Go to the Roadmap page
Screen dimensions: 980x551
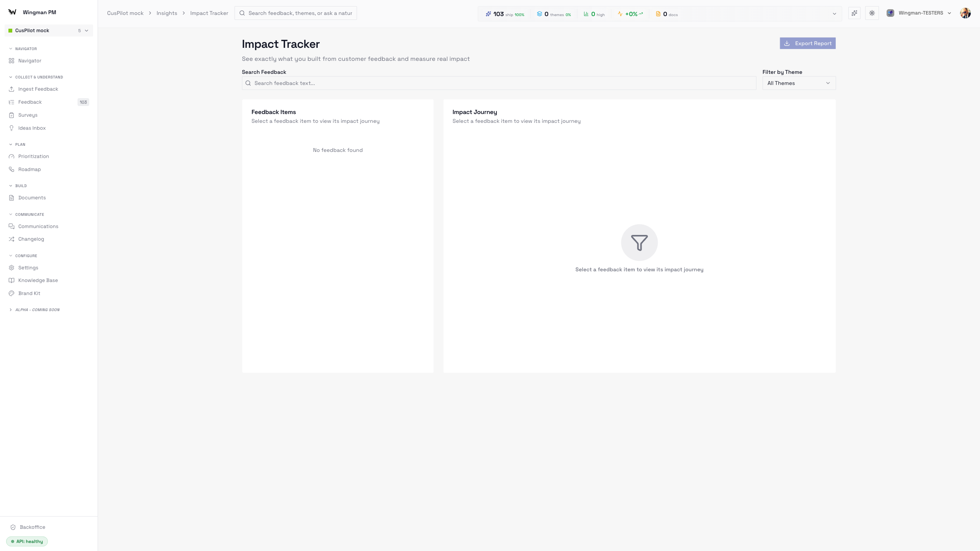pyautogui.click(x=29, y=170)
